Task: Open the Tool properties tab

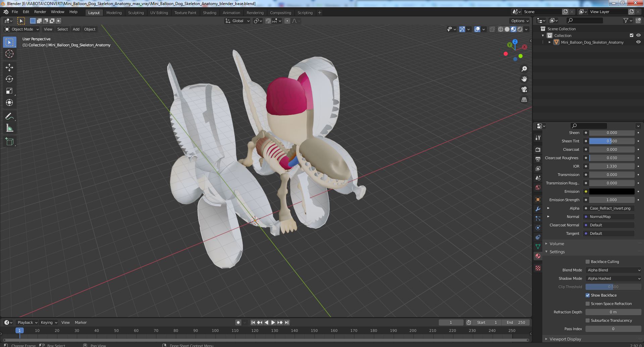Action: tap(538, 138)
